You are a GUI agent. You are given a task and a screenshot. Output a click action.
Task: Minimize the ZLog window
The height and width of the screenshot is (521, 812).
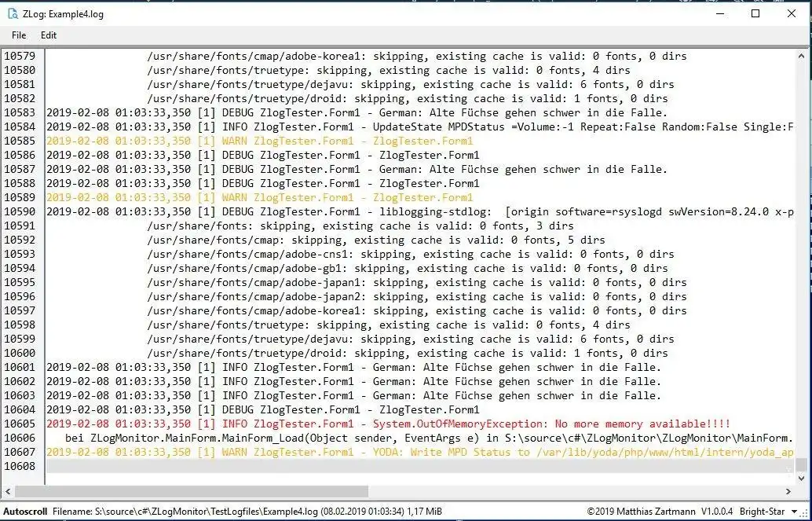tap(720, 14)
